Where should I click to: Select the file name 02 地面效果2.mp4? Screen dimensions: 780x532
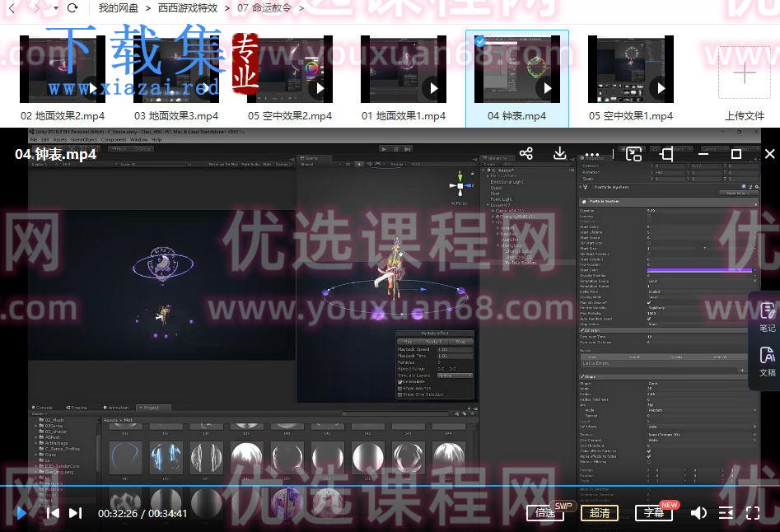63,116
